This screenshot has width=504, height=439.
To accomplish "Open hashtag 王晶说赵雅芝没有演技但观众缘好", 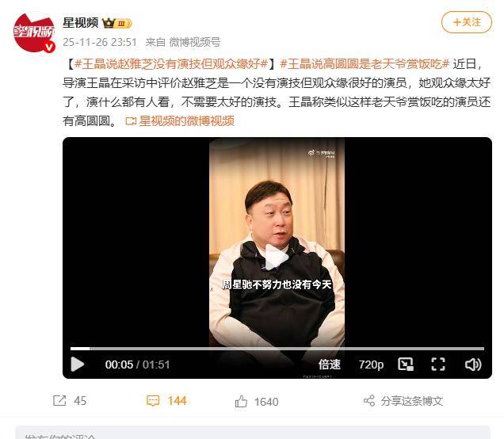I will click(x=171, y=64).
